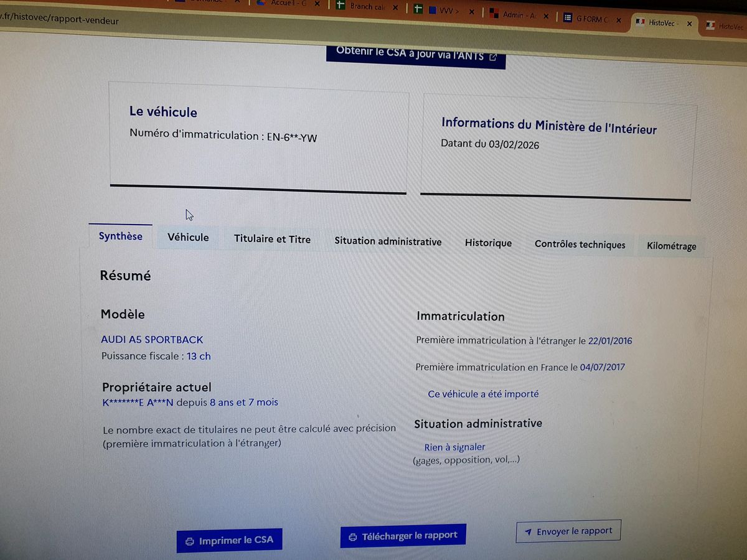747x560 pixels.
Task: Click the date 22/01/2016
Action: (x=610, y=341)
